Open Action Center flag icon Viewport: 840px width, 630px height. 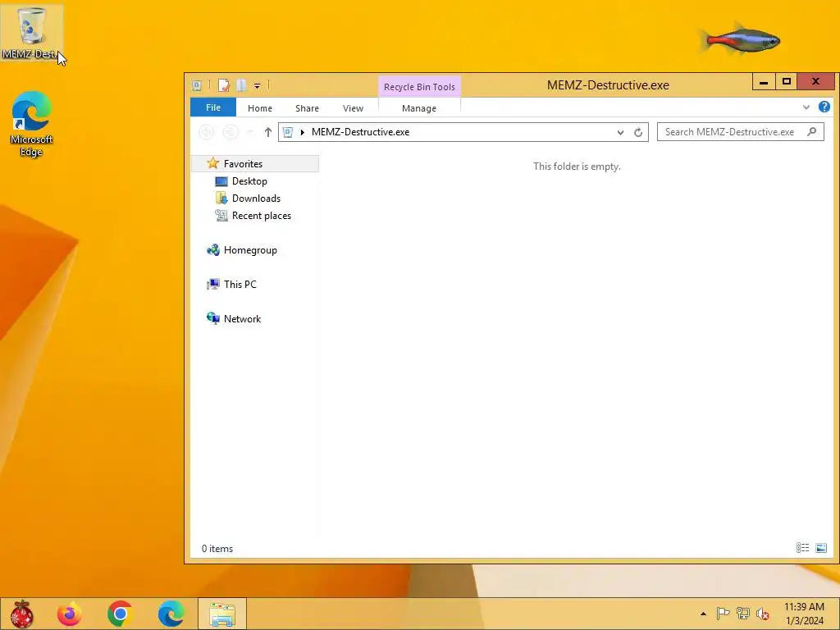tap(723, 614)
